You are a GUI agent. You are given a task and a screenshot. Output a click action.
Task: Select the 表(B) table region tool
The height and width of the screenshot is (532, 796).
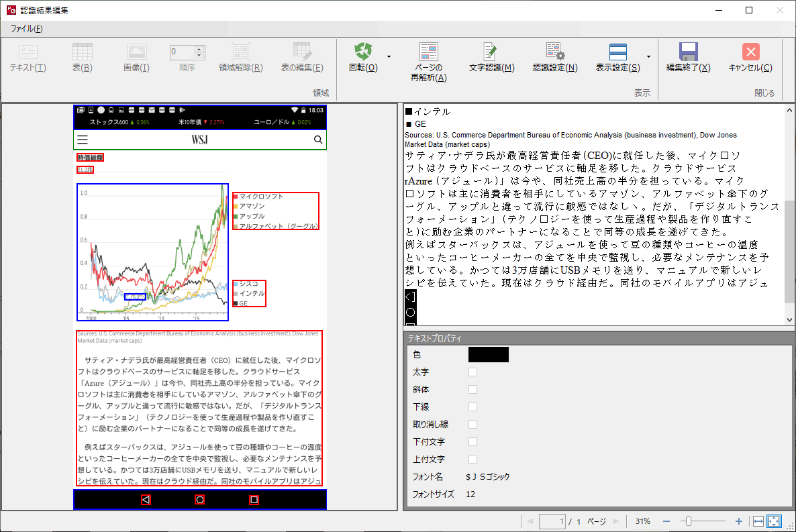(83, 58)
